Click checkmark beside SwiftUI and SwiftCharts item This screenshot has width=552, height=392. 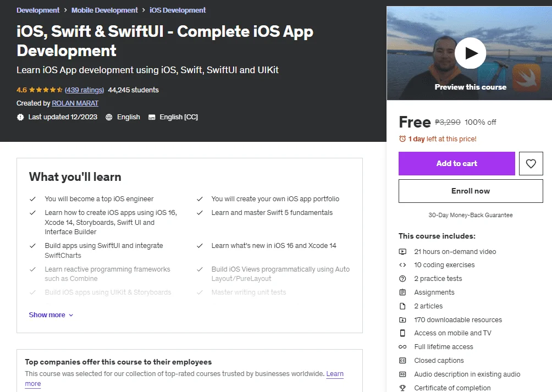pos(32,246)
